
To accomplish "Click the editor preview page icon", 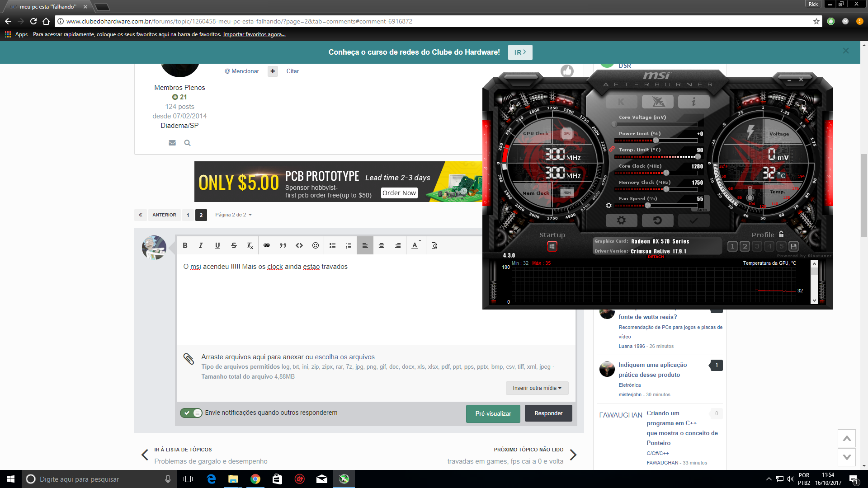I will coord(434,245).
